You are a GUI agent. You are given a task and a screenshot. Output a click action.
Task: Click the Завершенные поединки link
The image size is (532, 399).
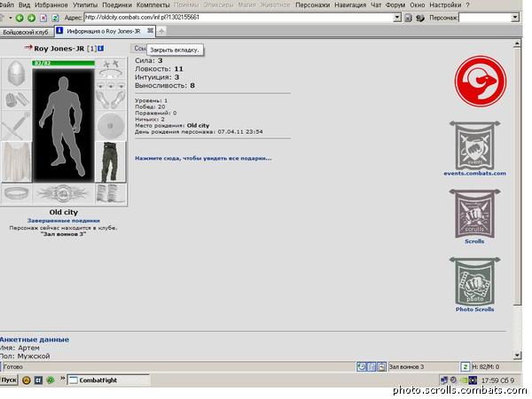tap(64, 221)
